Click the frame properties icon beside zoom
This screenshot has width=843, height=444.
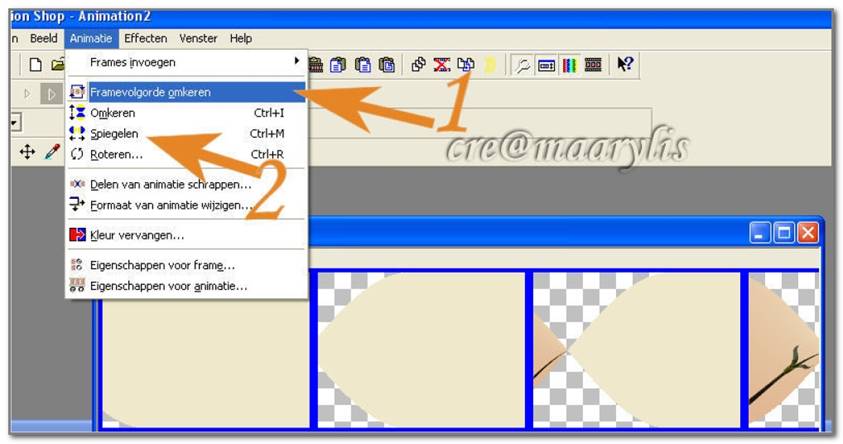(546, 66)
